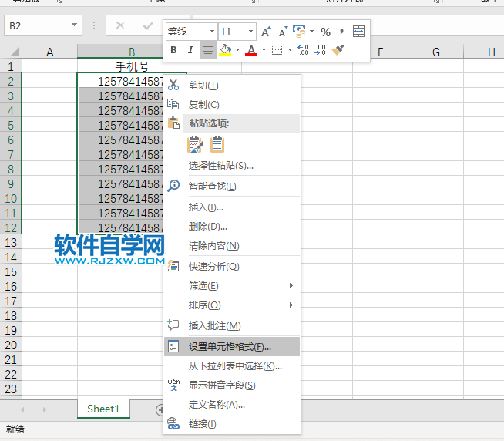504x441 pixels.
Task: Click the sheet tab scroll-left arrow
Action: [22, 409]
